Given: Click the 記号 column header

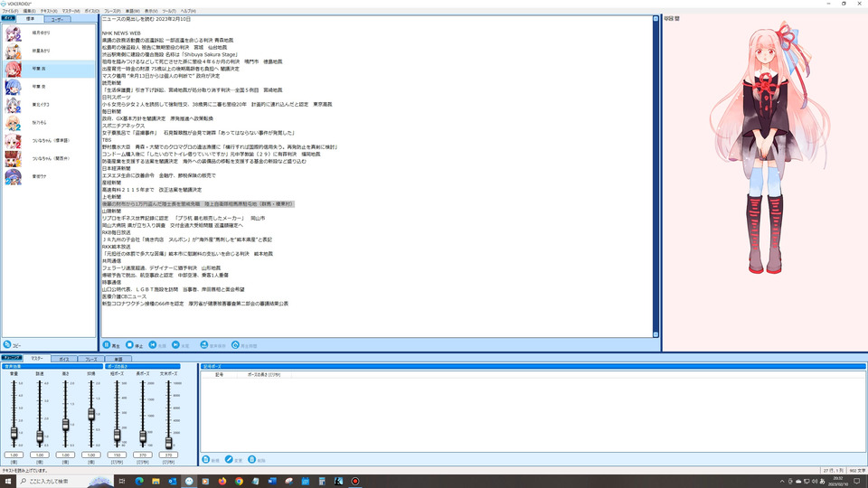Looking at the screenshot, I should pos(219,374).
